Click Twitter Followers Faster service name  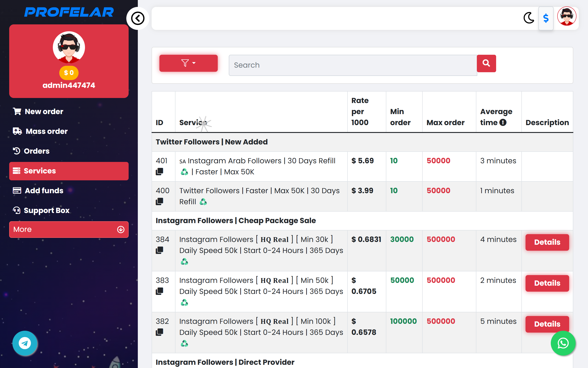coord(260,196)
